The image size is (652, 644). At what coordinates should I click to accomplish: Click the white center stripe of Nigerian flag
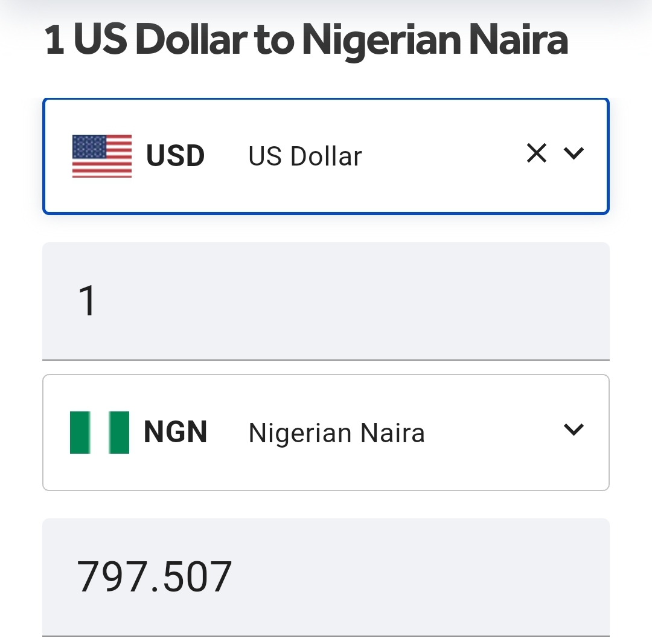100,432
